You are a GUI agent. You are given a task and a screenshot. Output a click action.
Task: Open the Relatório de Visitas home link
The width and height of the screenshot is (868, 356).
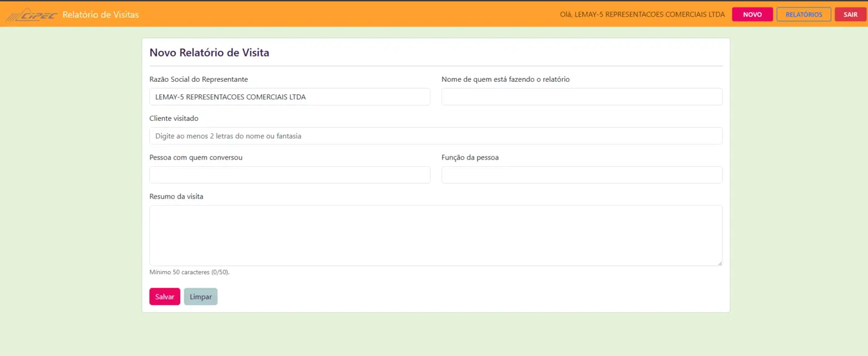(100, 15)
